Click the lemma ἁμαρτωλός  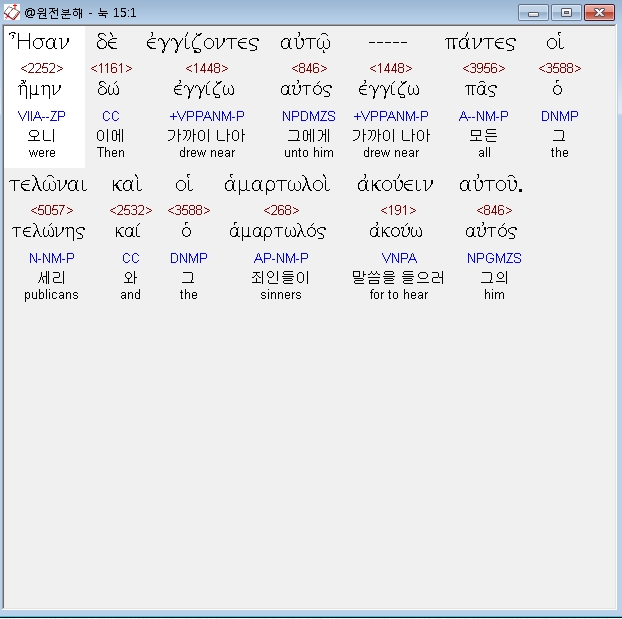tap(277, 231)
